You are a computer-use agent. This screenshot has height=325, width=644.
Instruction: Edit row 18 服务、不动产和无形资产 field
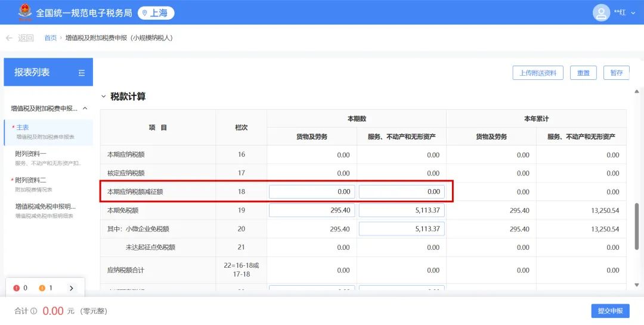pos(402,191)
